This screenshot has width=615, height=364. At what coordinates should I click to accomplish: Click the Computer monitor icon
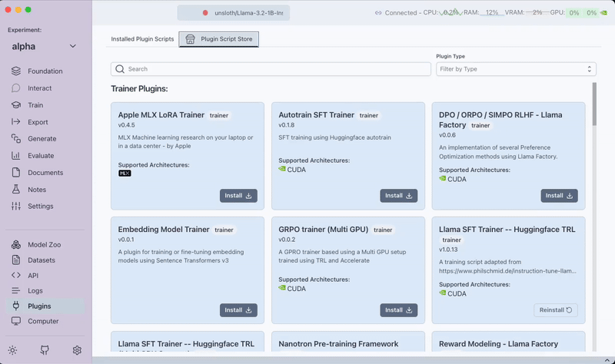(16, 322)
